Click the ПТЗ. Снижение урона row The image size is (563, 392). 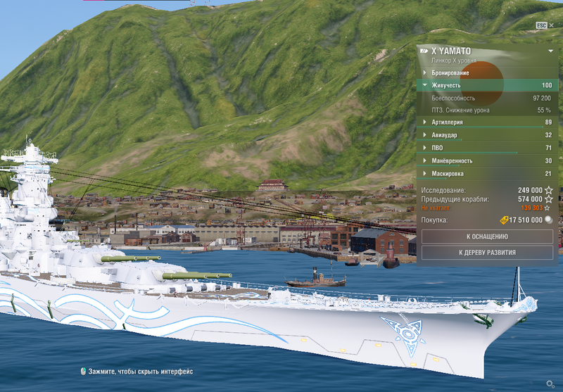coord(487,110)
